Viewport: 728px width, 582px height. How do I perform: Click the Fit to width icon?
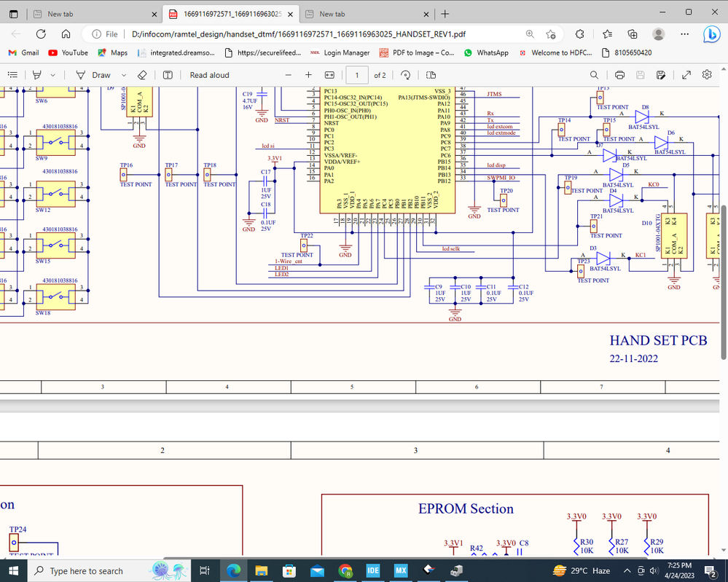click(329, 75)
